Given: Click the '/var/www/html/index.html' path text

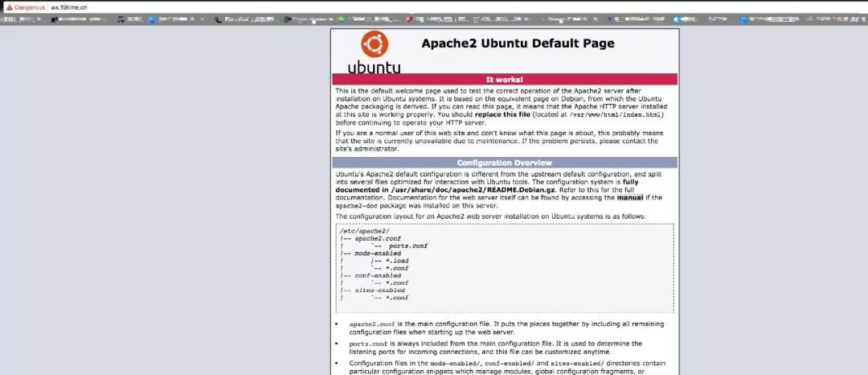Looking at the screenshot, I should (616, 114).
